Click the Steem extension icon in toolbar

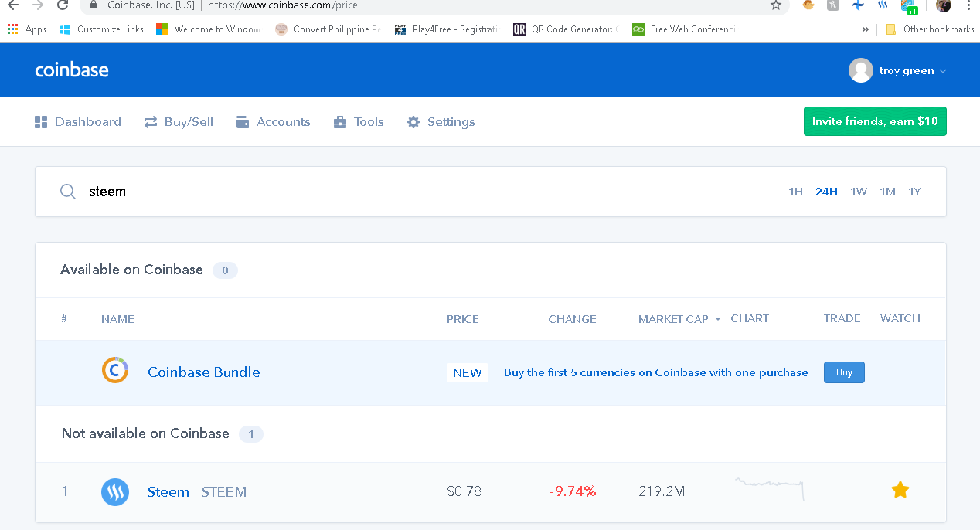click(x=883, y=5)
